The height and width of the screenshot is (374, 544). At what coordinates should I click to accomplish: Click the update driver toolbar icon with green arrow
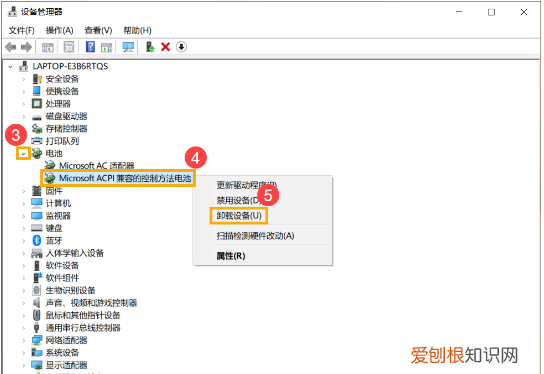(x=150, y=47)
